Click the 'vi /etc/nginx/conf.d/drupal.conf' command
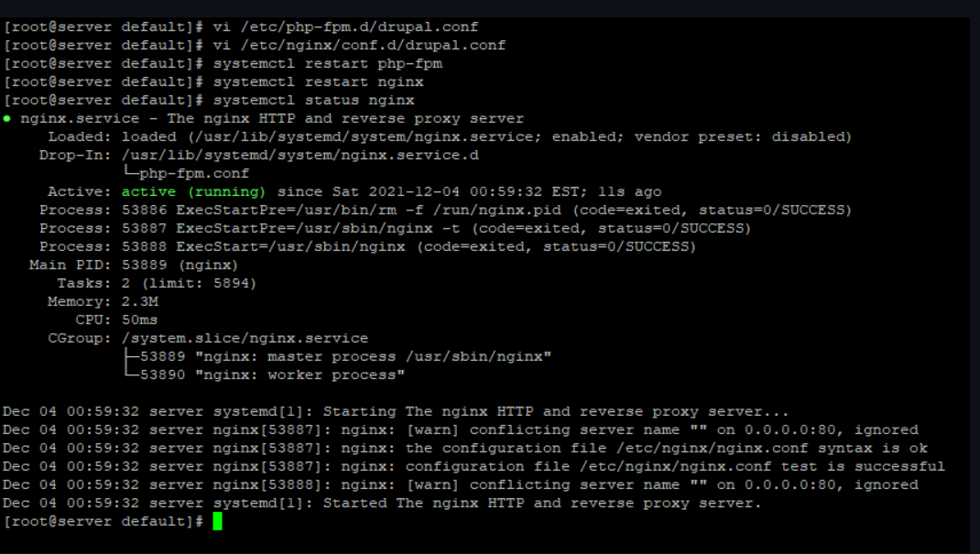Viewport: 980px width, 554px height. click(359, 45)
